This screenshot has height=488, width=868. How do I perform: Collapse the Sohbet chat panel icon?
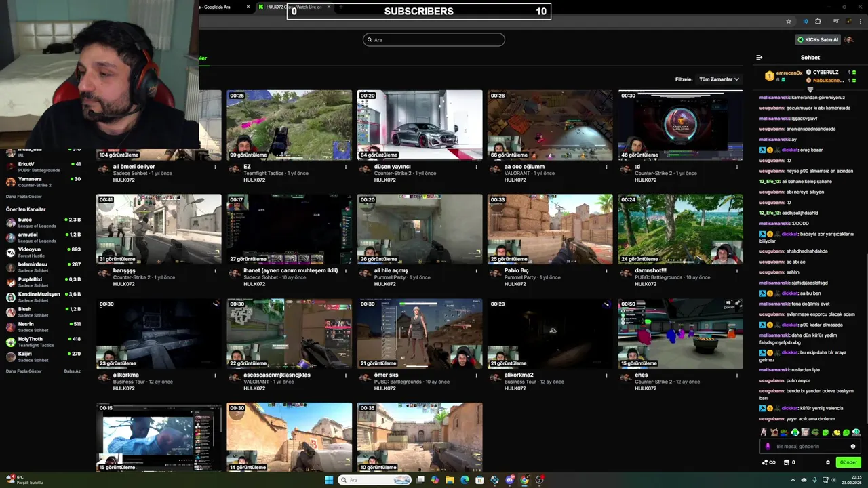click(759, 58)
